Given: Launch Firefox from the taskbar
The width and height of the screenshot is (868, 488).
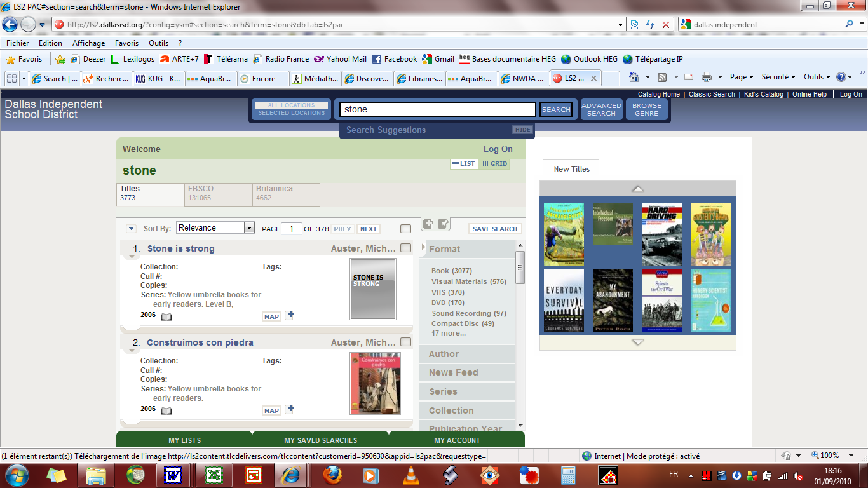Looking at the screenshot, I should (333, 475).
